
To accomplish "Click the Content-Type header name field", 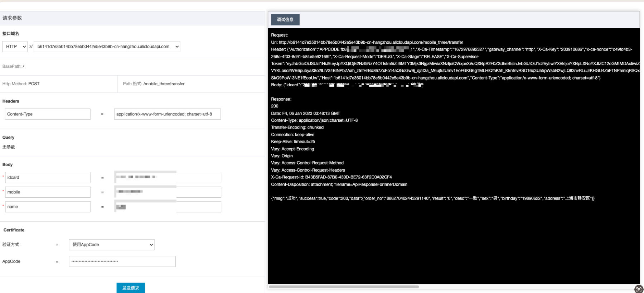I will tap(48, 114).
